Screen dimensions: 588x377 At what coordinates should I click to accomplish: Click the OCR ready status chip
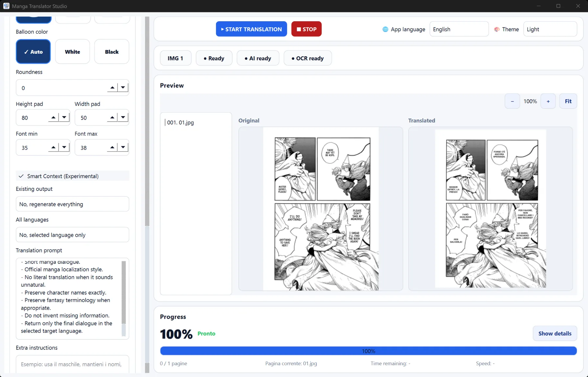(308, 58)
